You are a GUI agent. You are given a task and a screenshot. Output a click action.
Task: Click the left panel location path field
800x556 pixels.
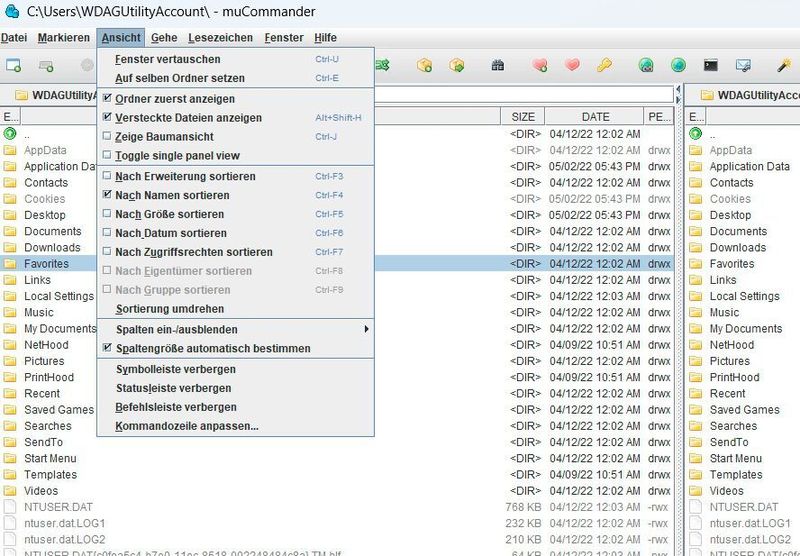pyautogui.click(x=523, y=95)
